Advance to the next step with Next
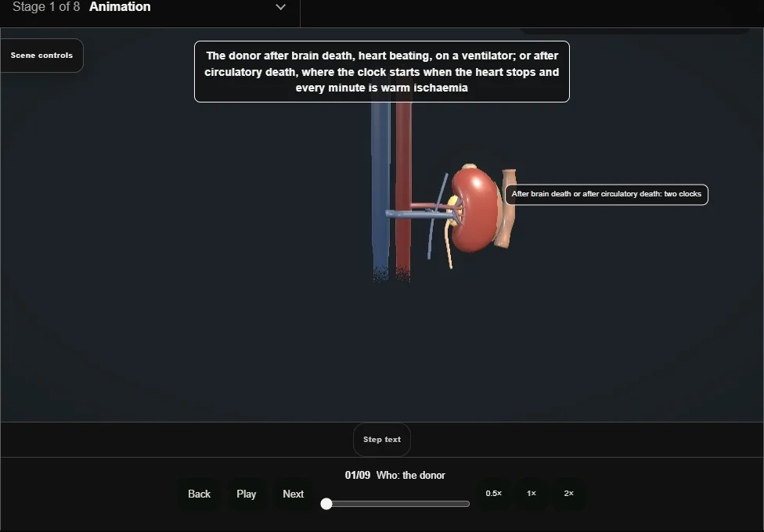The width and height of the screenshot is (764, 532). click(294, 494)
